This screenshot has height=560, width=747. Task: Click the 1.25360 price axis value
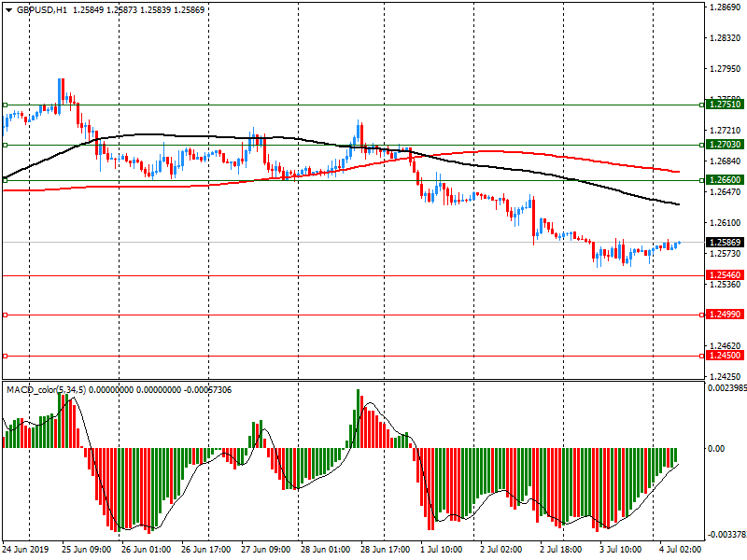coord(726,285)
